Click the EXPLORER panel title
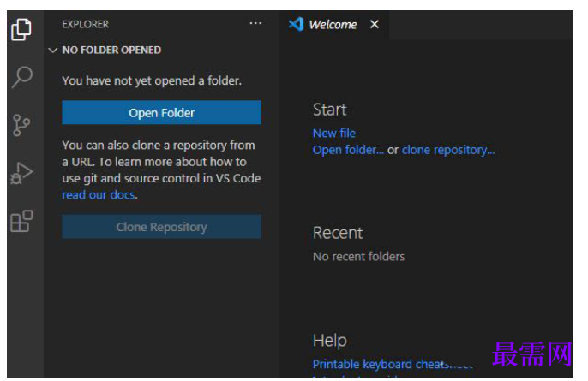The height and width of the screenshot is (381, 588). pyautogui.click(x=85, y=24)
